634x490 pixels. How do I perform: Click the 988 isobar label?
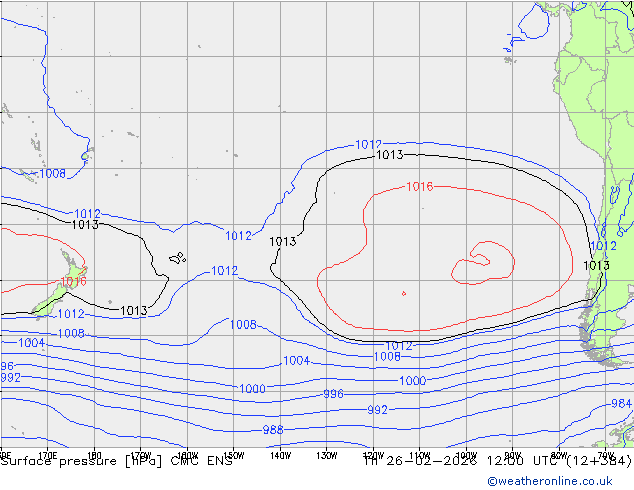tap(273, 430)
